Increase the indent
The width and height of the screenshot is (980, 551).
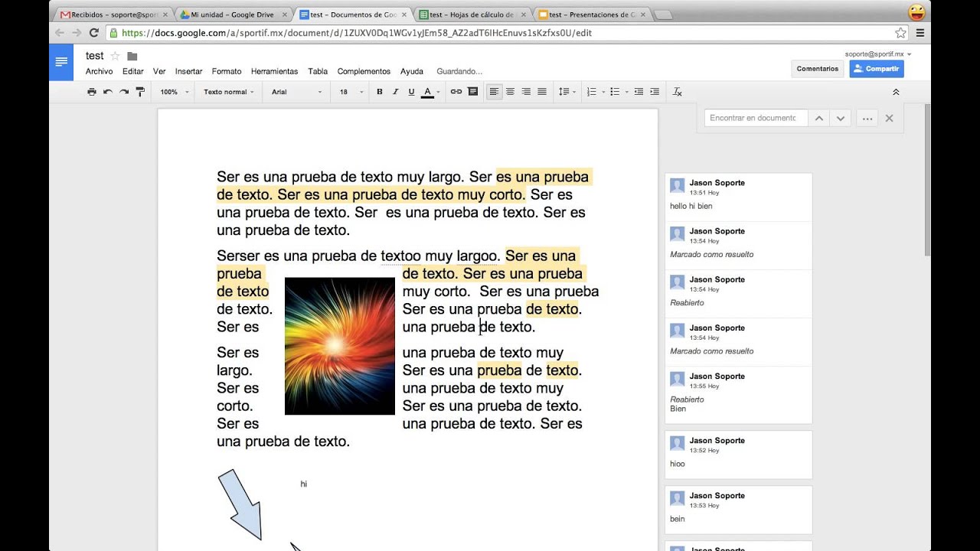pos(655,92)
